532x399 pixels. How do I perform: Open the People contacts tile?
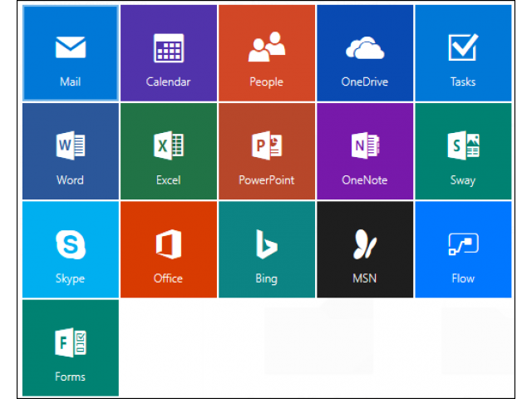[x=267, y=53]
